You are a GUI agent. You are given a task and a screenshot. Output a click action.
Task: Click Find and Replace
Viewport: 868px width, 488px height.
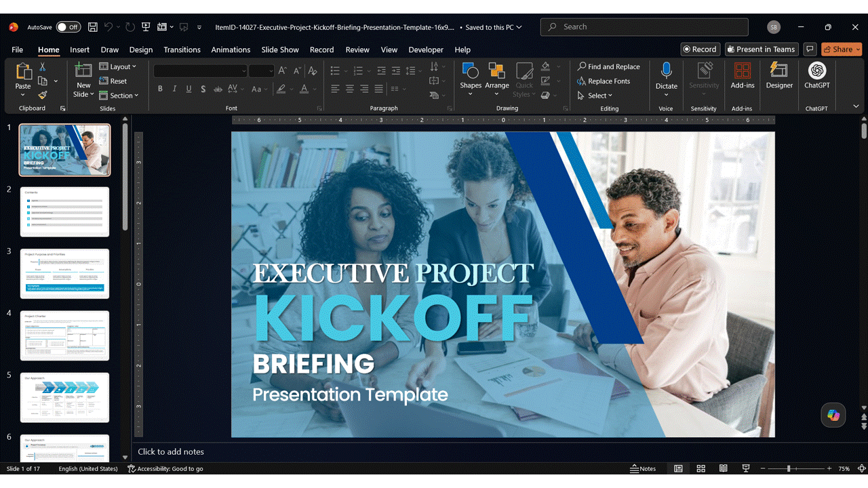pos(608,66)
